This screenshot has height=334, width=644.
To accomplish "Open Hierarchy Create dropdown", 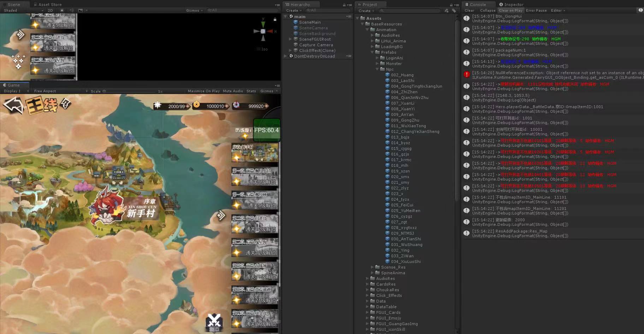I will pyautogui.click(x=294, y=11).
